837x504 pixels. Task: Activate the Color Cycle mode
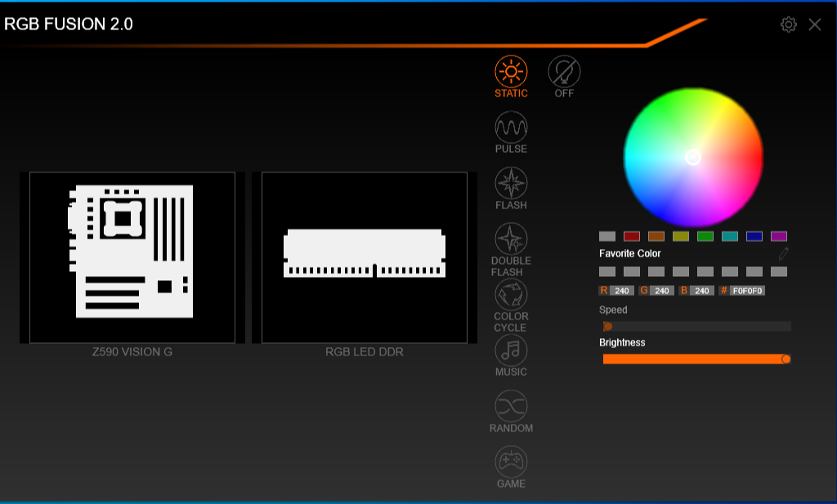(x=511, y=294)
